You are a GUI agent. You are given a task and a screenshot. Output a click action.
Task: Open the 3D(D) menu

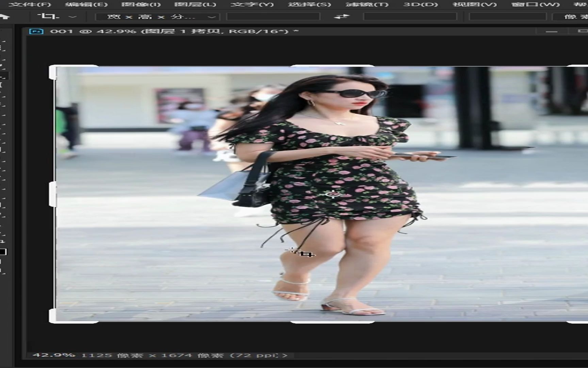[x=421, y=4]
